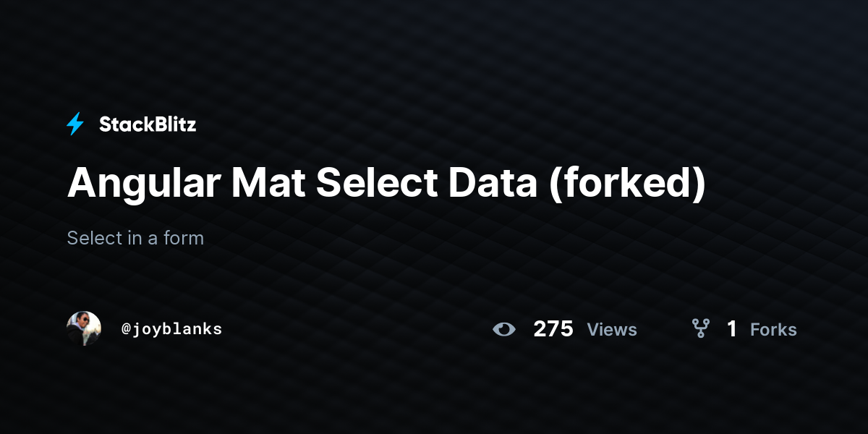Click the word '(forked)' in the title

click(x=627, y=184)
